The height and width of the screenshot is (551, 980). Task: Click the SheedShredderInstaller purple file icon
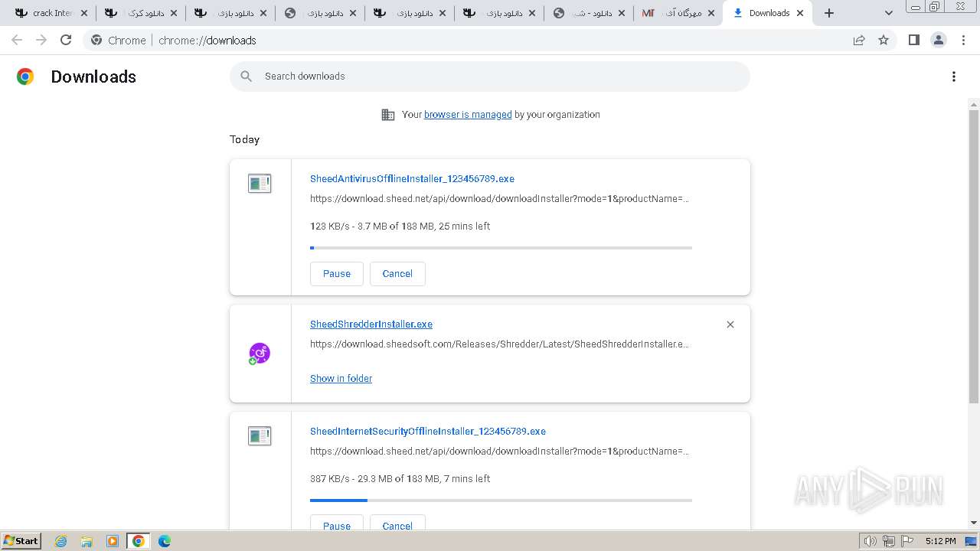coord(260,354)
